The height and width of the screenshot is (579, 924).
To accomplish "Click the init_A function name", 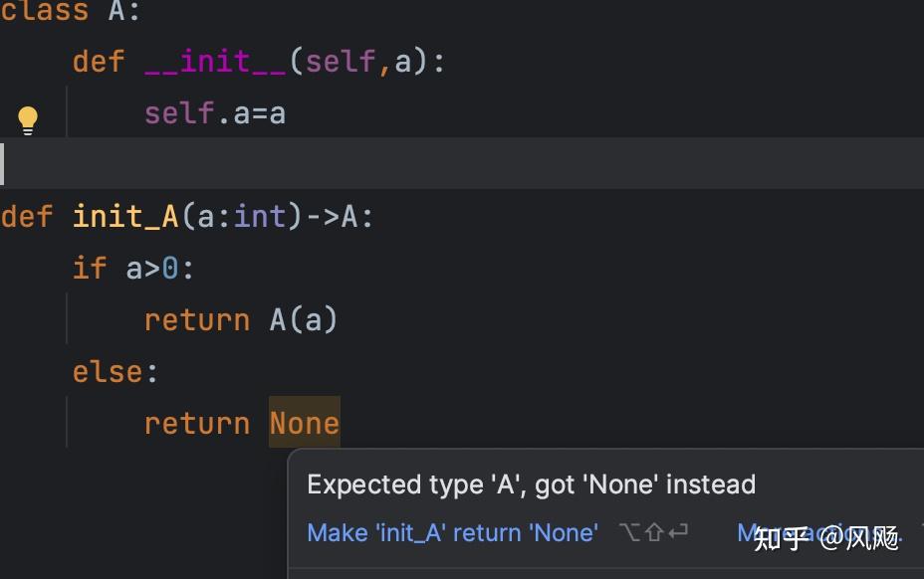I will pos(124,217).
